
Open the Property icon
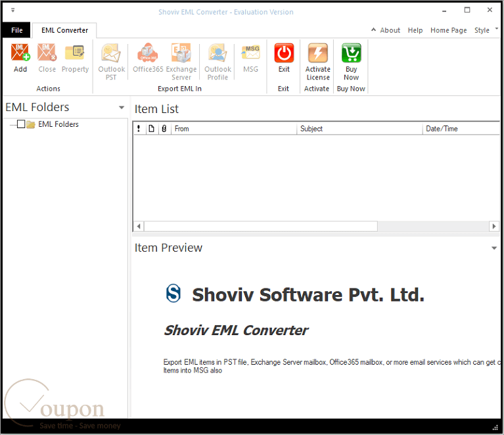(75, 53)
